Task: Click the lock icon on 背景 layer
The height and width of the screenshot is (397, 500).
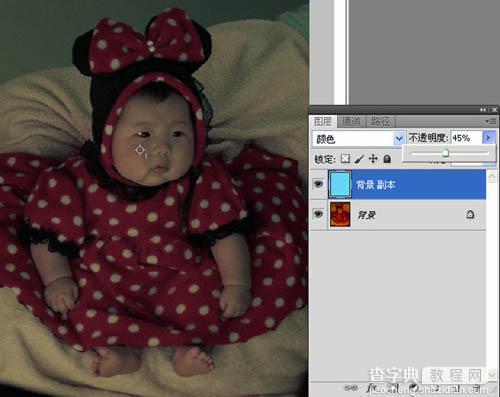Action: coord(470,214)
